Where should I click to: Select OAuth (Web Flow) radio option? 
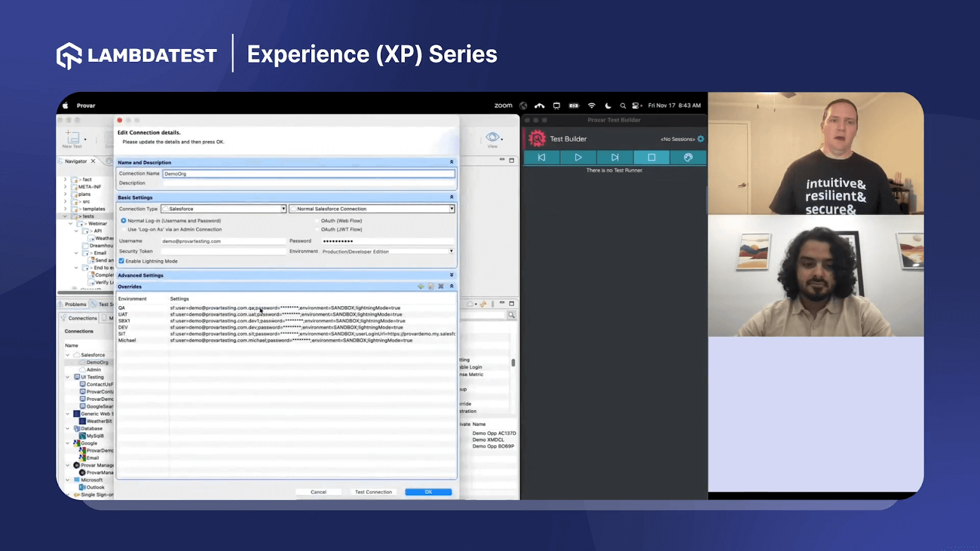(317, 221)
